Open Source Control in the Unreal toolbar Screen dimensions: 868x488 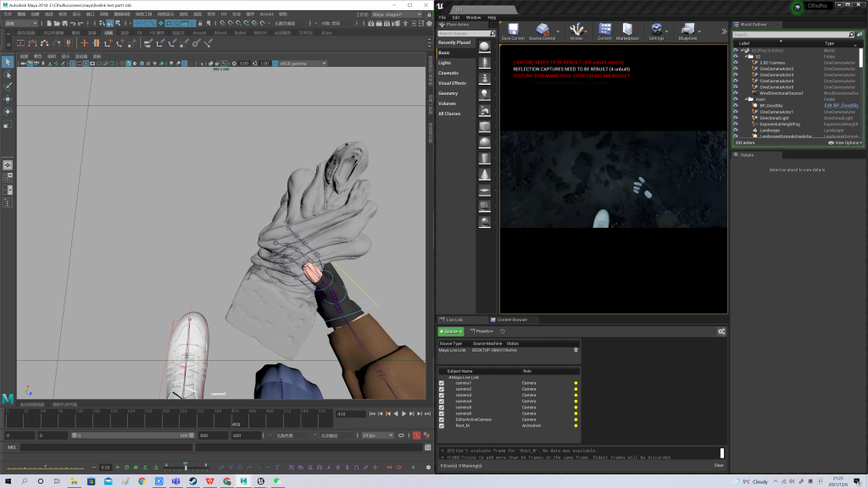(x=542, y=31)
